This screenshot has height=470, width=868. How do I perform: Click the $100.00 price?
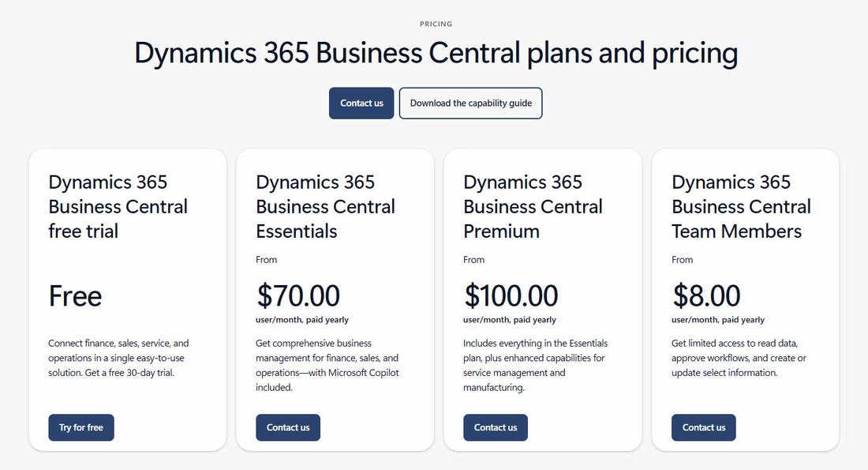511,295
